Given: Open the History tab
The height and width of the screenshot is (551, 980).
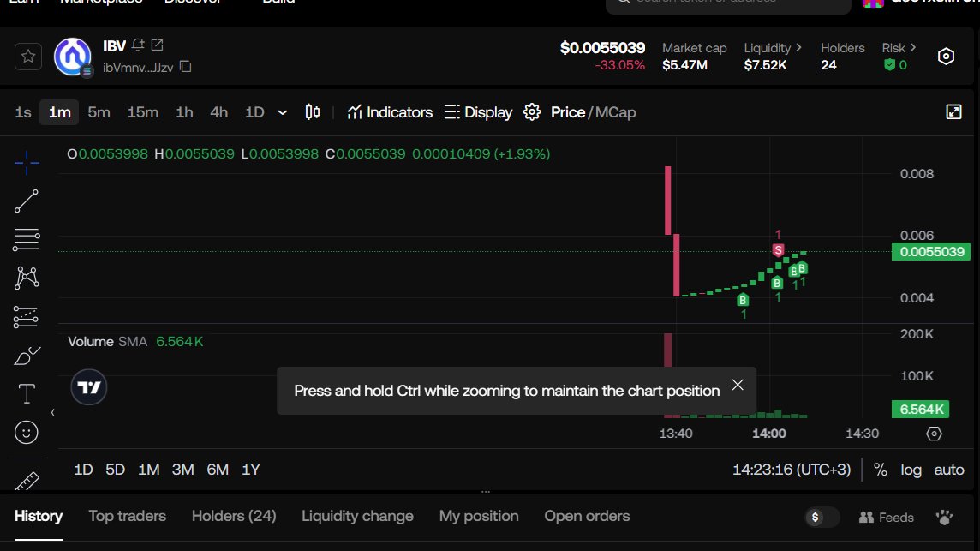Looking at the screenshot, I should point(39,517).
